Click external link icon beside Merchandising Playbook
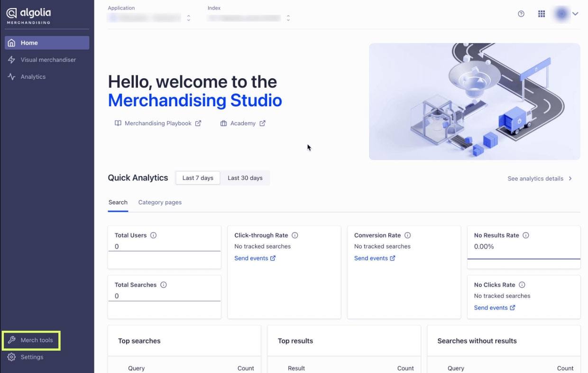Image resolution: width=588 pixels, height=373 pixels. coord(198,123)
